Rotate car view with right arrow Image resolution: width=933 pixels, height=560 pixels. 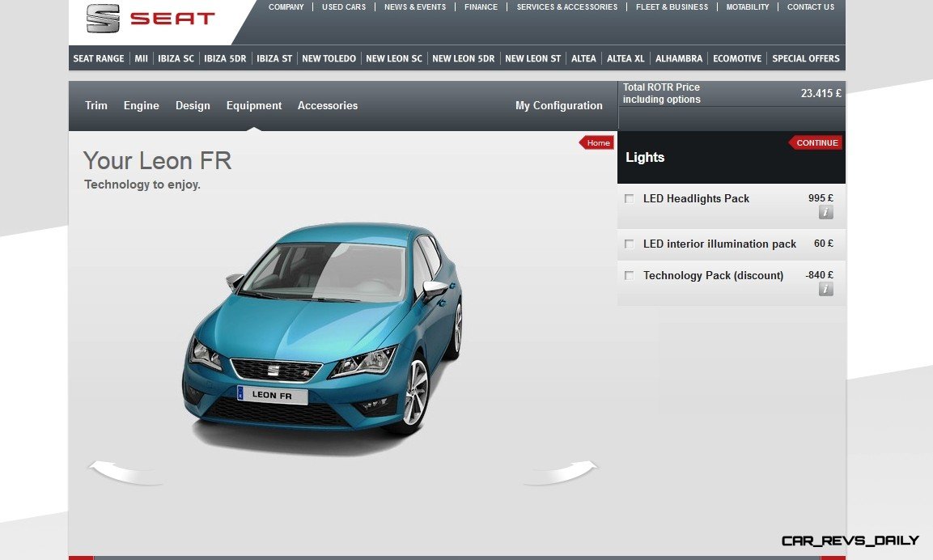point(561,472)
